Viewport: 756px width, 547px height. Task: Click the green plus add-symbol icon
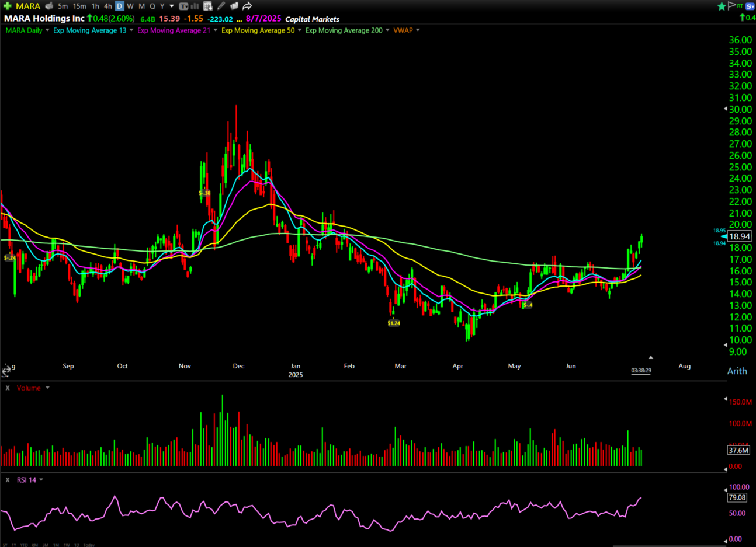pyautogui.click(x=8, y=6)
